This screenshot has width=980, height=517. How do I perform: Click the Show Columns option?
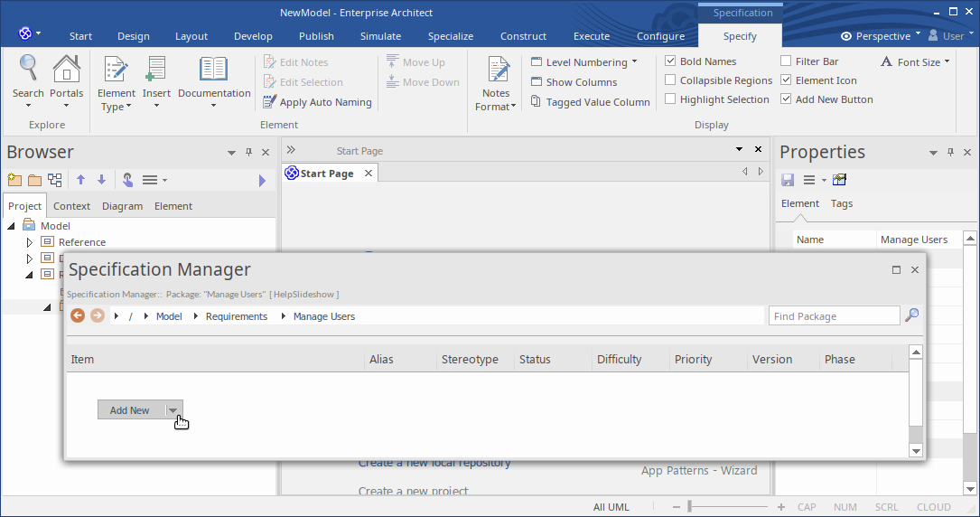point(574,82)
